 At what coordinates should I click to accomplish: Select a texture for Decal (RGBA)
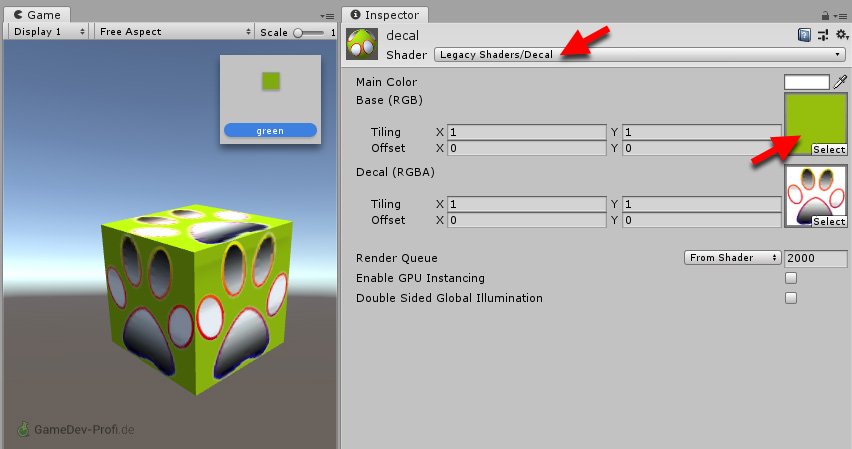pyautogui.click(x=829, y=221)
